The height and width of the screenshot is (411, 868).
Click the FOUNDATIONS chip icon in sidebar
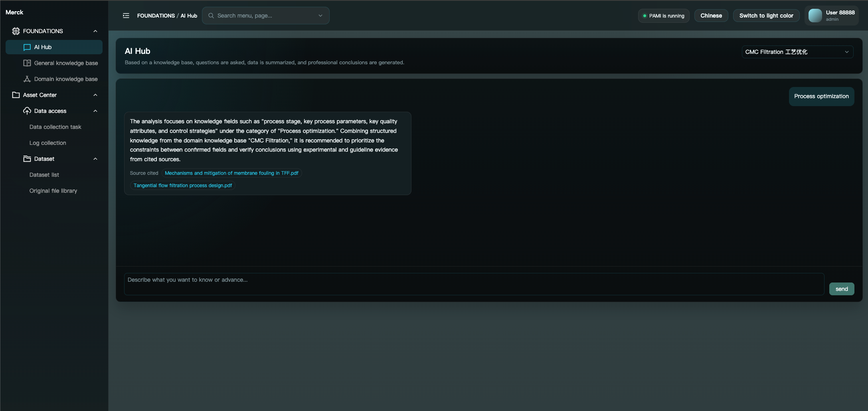click(16, 31)
